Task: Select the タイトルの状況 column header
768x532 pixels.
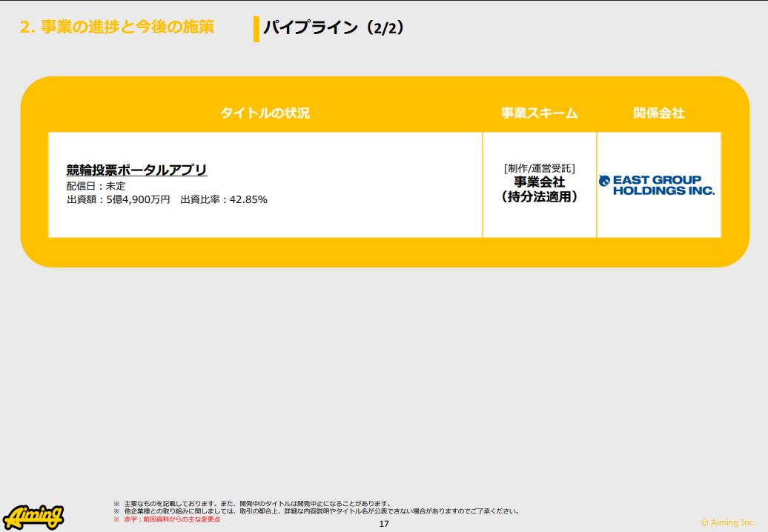Action: [x=265, y=113]
